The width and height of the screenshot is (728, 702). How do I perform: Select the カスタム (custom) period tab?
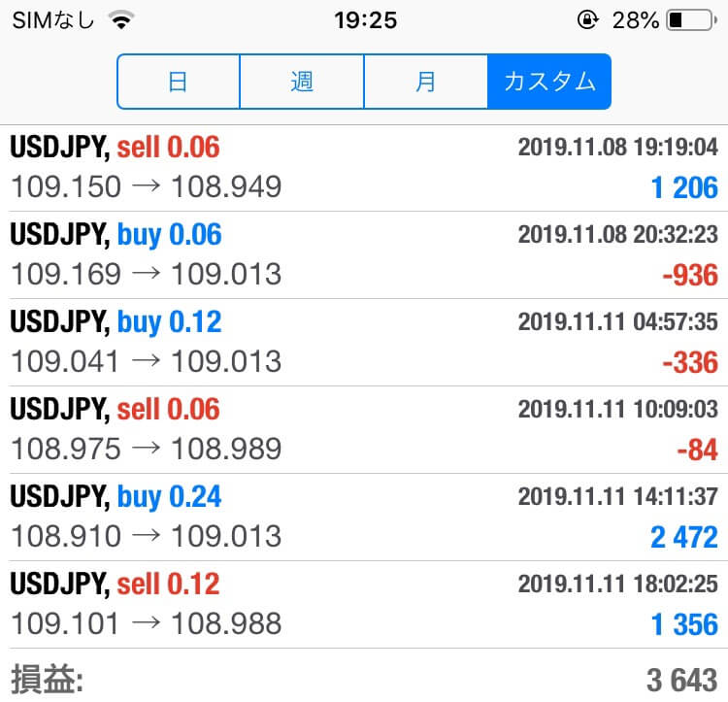pos(549,82)
